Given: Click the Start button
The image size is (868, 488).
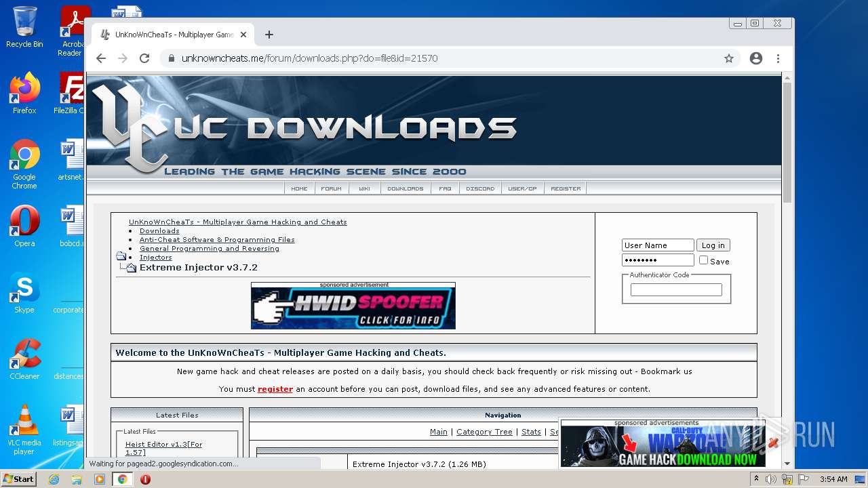Looking at the screenshot, I should tap(18, 479).
